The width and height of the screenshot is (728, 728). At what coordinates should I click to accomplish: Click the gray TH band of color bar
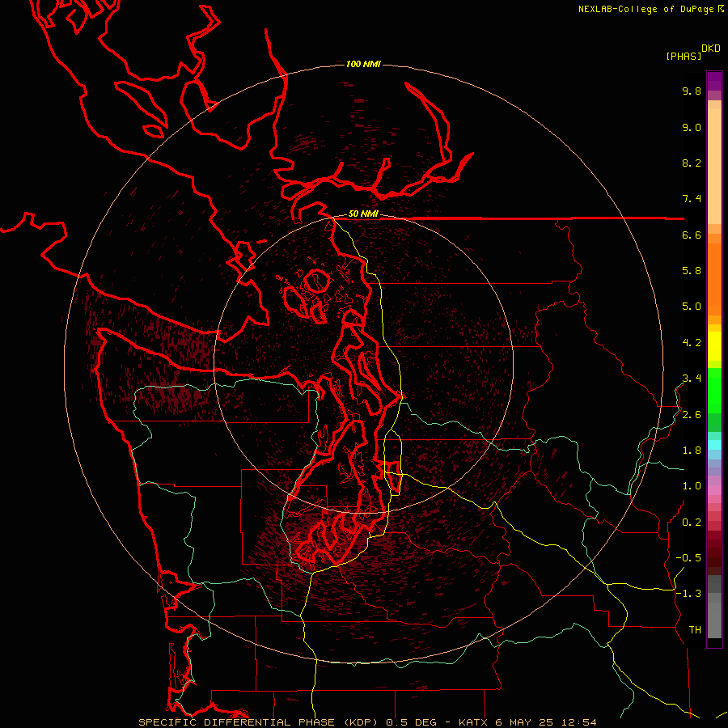click(714, 620)
